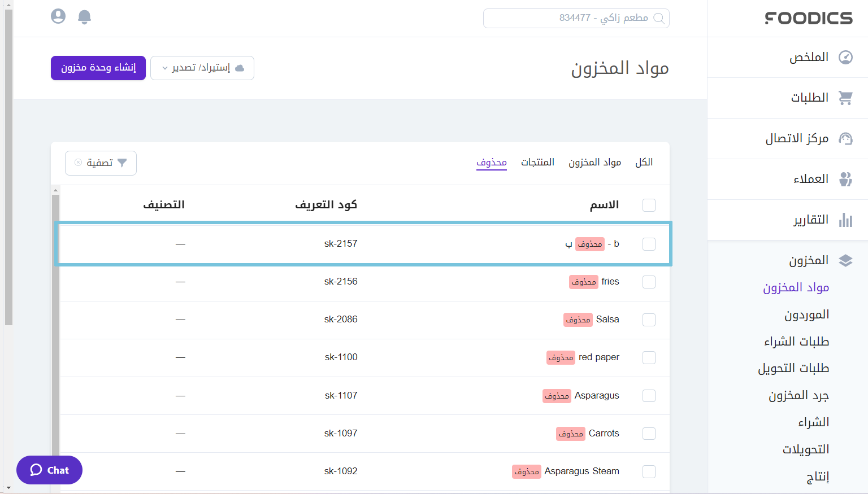Screen dimensions: 868x494
Task: Click the people icon for العملاء
Action: click(x=845, y=180)
